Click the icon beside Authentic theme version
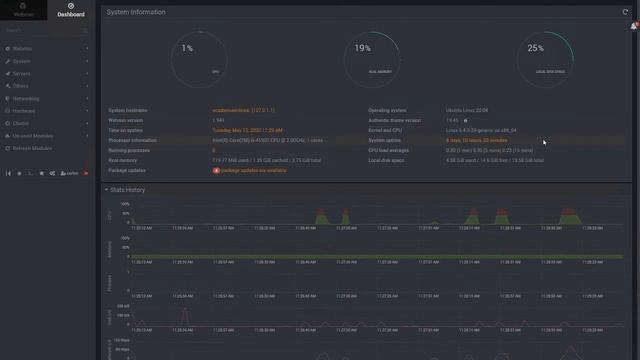640x360 pixels. coord(465,120)
